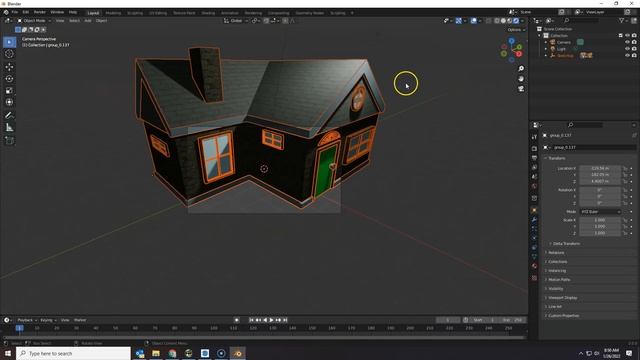
Task: Select the Annotate tool
Action: (9, 116)
